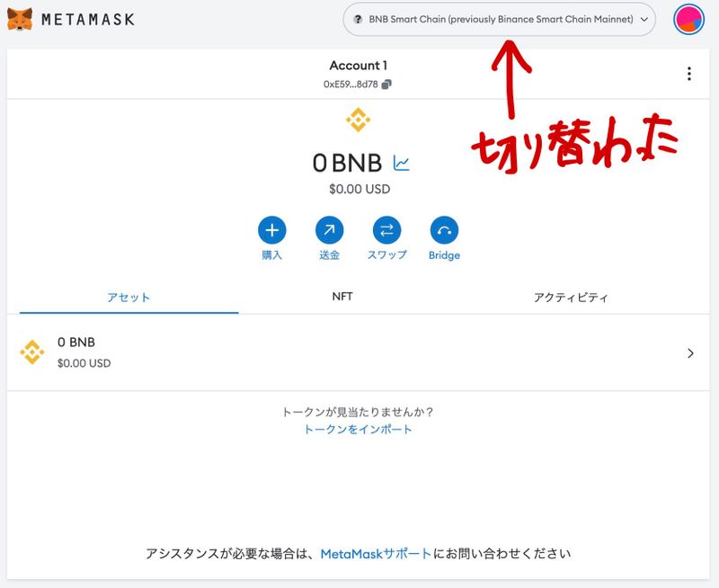
Task: Click the MetaMask fox logo
Action: pyautogui.click(x=20, y=19)
